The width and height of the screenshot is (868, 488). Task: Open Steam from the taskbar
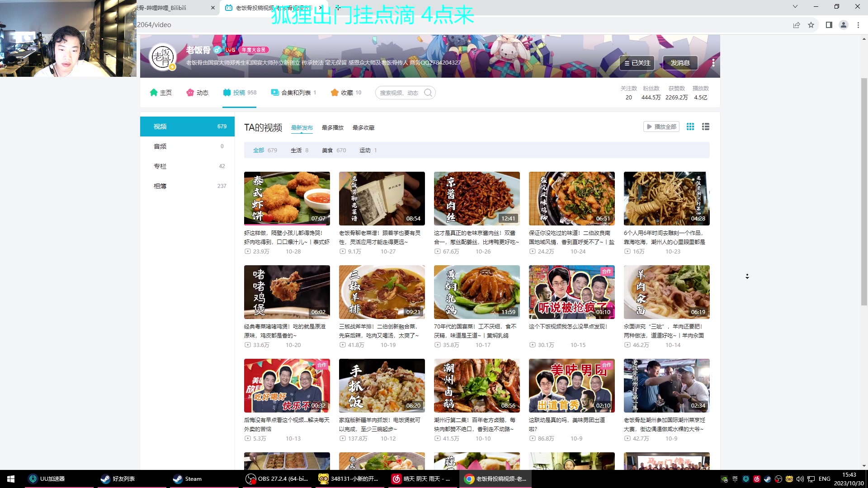[x=187, y=479]
